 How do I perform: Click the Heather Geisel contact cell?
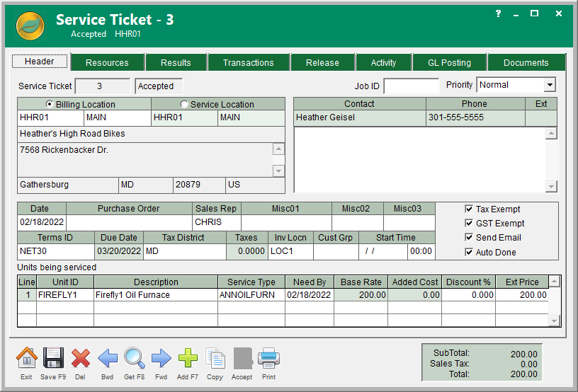pos(360,117)
